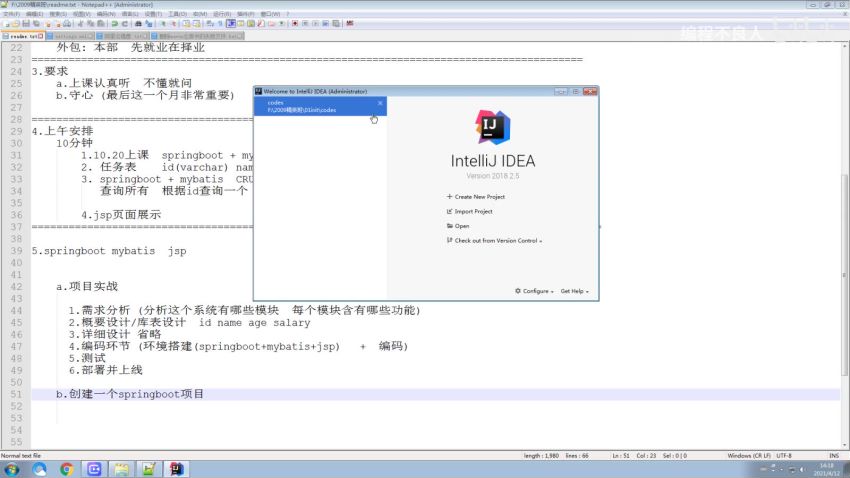Click the Paste toolbar icon in Notepad++
Image resolution: width=850 pixels, height=478 pixels.
(100, 24)
